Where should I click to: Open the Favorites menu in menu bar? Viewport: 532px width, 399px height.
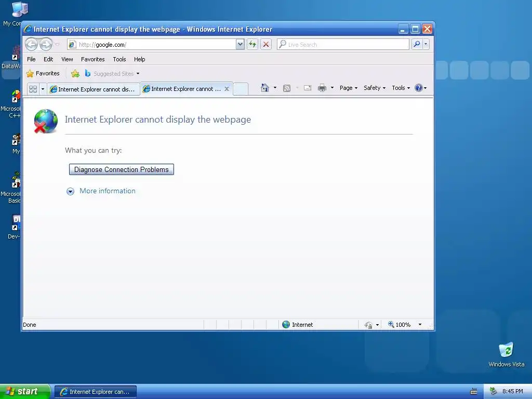[x=92, y=59]
